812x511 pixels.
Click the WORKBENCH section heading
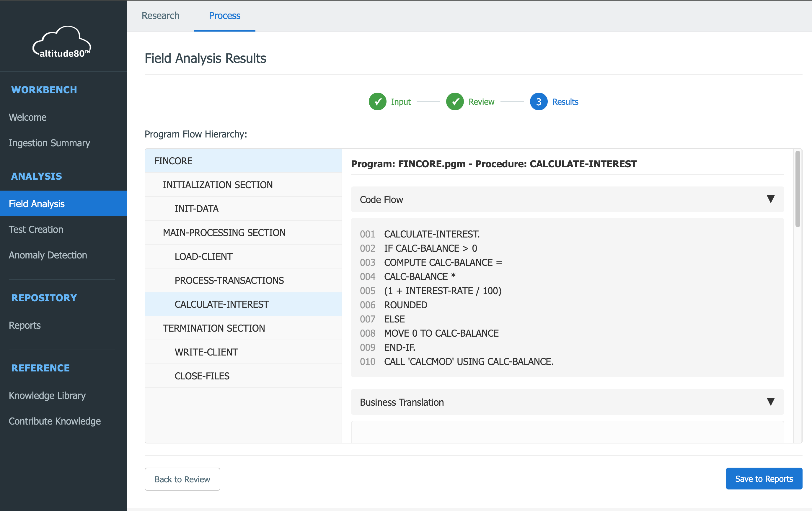coord(44,90)
